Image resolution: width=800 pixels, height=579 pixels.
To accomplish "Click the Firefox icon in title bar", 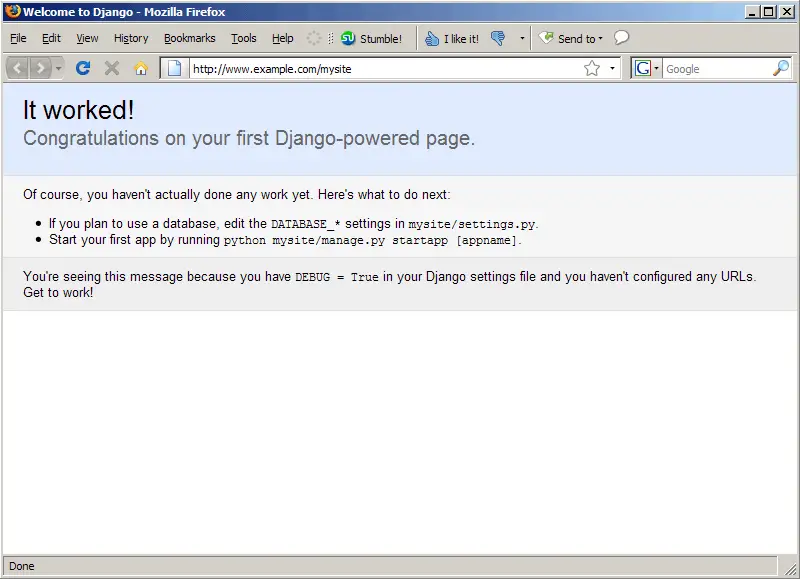I will tap(13, 11).
